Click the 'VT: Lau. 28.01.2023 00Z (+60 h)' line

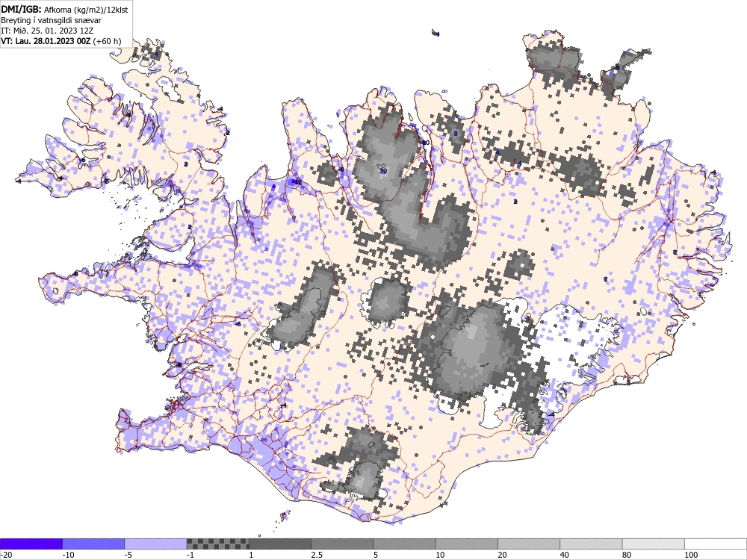click(61, 41)
